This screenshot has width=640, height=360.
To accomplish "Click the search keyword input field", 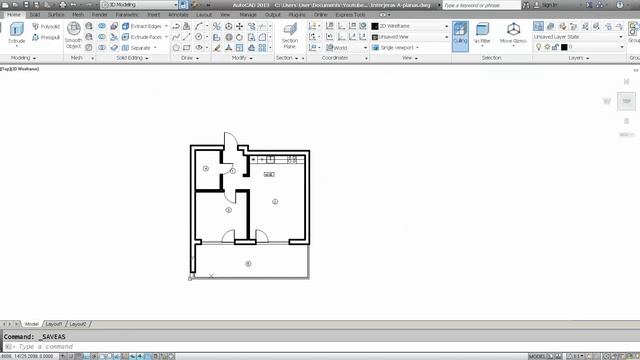I will click(x=481, y=5).
